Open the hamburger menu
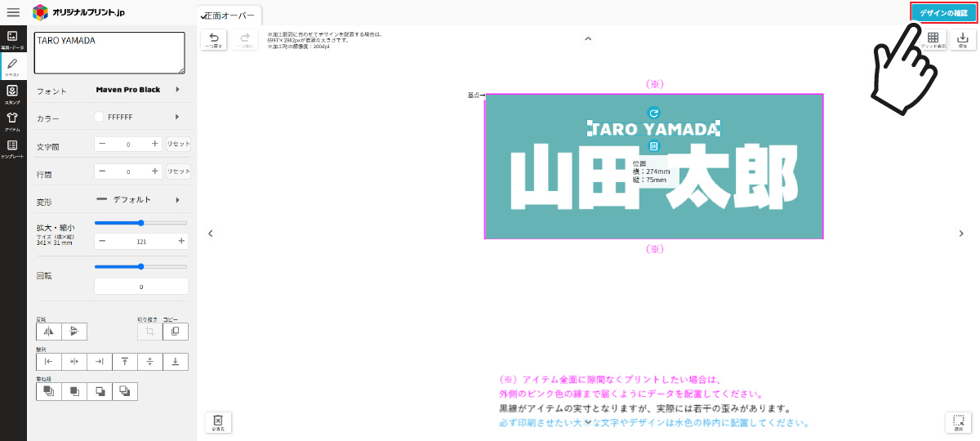The height and width of the screenshot is (441, 980). click(x=13, y=12)
